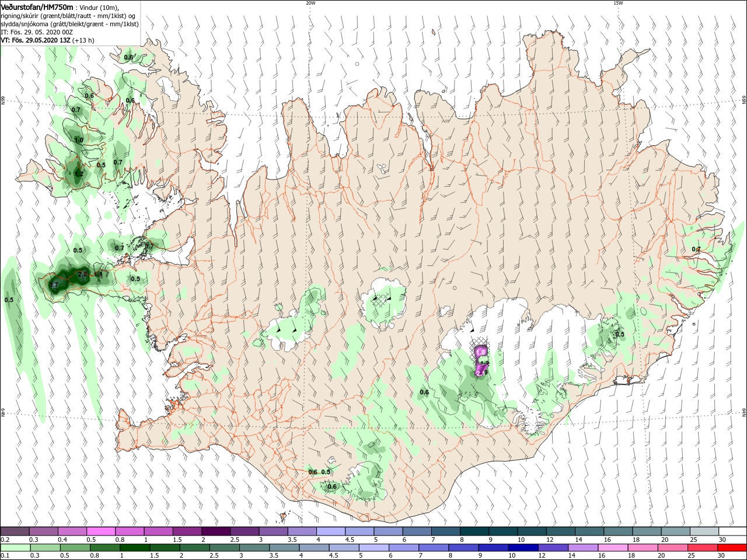Click the 'IT: Fös. 29. 05. 2020 00Z' line
The width and height of the screenshot is (747, 560).
(x=36, y=32)
